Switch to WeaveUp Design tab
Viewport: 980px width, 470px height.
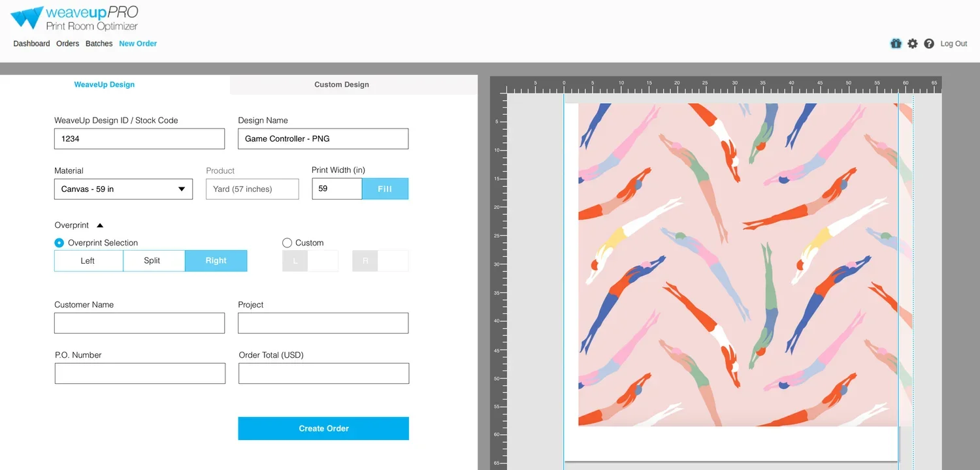click(x=105, y=85)
